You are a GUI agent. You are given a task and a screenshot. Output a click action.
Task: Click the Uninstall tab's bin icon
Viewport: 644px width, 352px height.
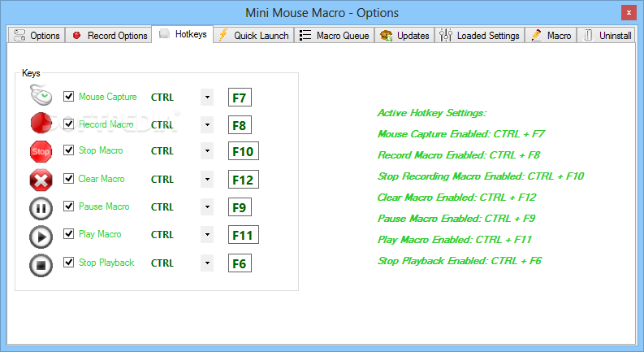[x=588, y=36]
